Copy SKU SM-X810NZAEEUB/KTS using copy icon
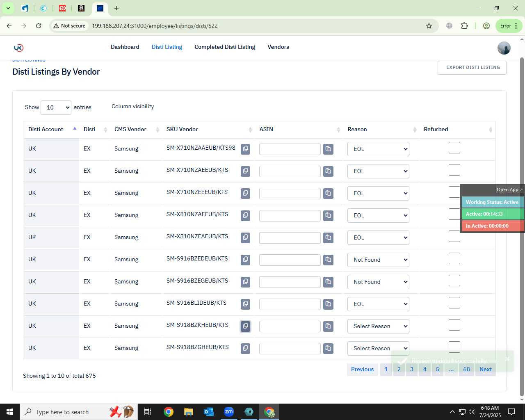This screenshot has height=420, width=525. [245, 215]
